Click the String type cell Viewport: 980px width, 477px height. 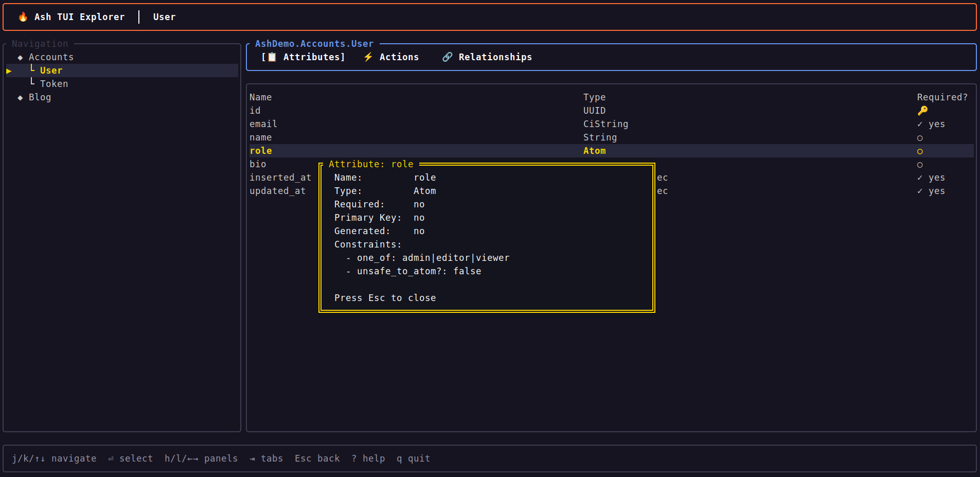600,137
